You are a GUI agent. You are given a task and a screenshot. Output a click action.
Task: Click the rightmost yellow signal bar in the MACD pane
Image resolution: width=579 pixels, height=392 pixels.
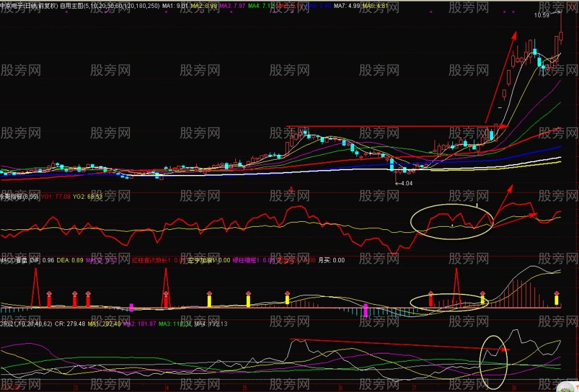(556, 299)
